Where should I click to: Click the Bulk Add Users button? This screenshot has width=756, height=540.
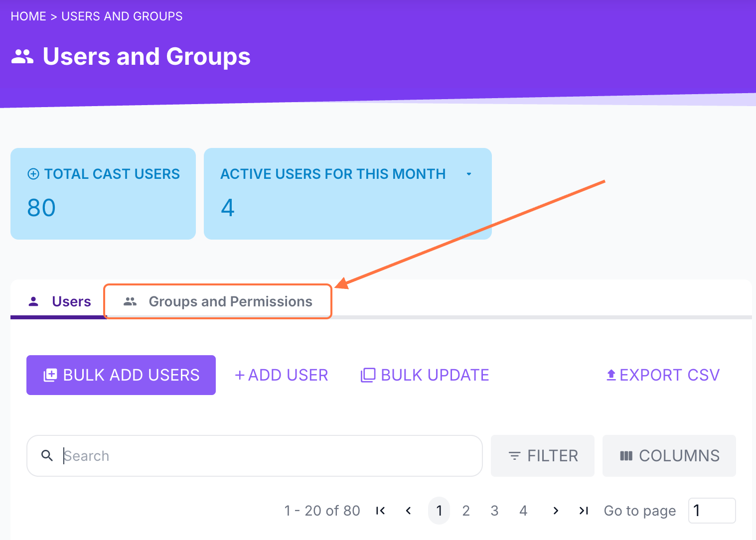pos(121,375)
